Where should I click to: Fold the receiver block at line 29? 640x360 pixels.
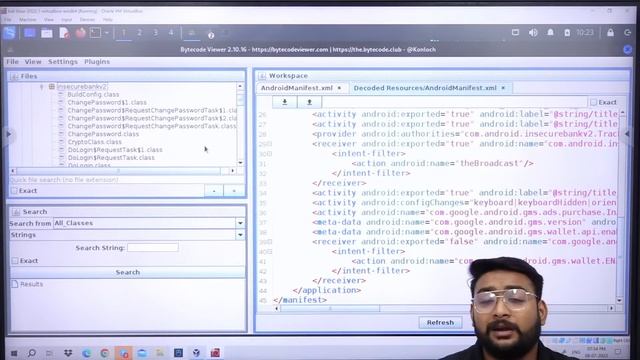point(270,144)
